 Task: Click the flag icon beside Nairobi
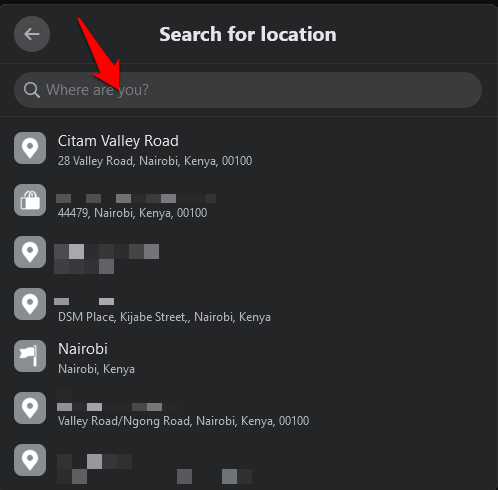pyautogui.click(x=30, y=356)
